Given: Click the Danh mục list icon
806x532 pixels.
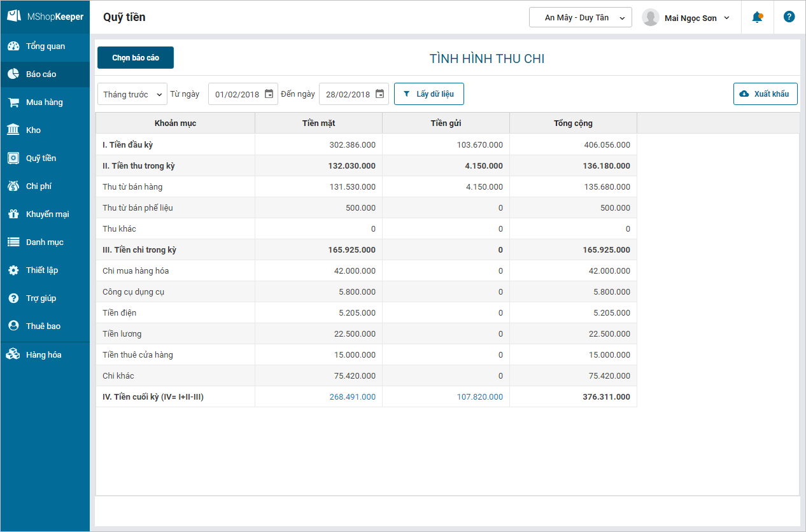Looking at the screenshot, I should coord(13,242).
